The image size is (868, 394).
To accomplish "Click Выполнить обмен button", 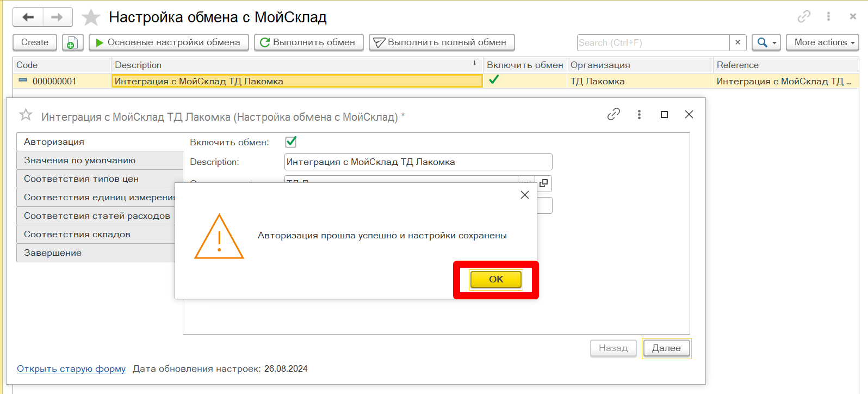I will pos(308,42).
